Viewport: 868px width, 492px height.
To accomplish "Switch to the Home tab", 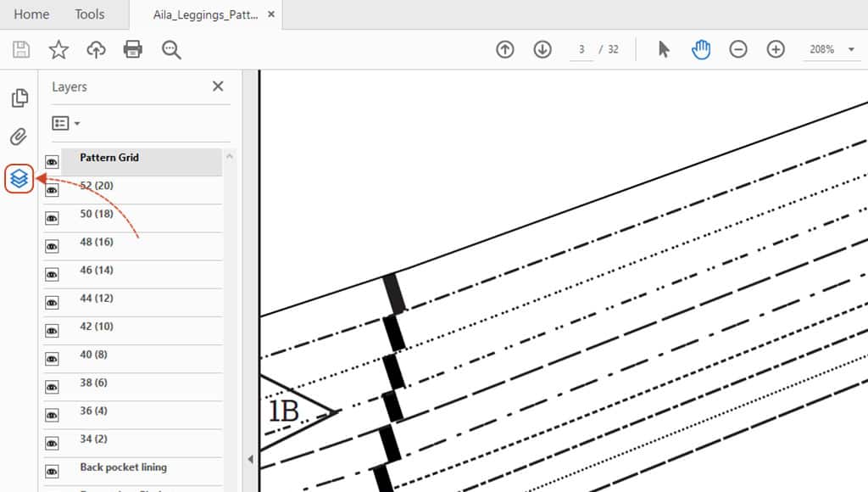I will coord(31,14).
